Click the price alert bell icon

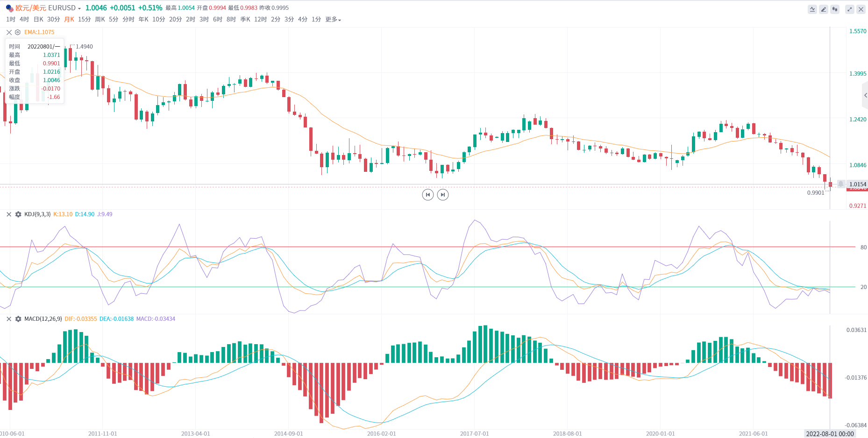coord(841,184)
